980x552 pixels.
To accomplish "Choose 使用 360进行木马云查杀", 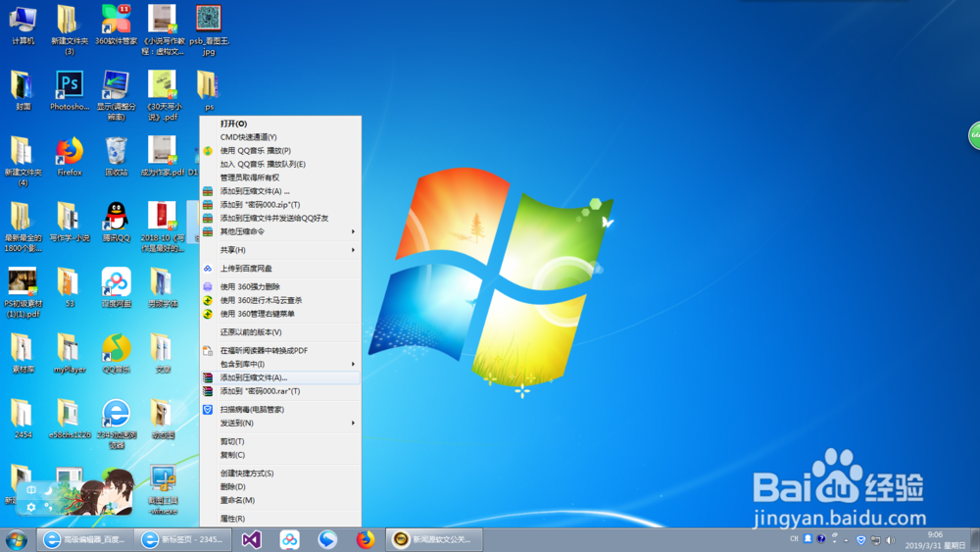I will [280, 300].
